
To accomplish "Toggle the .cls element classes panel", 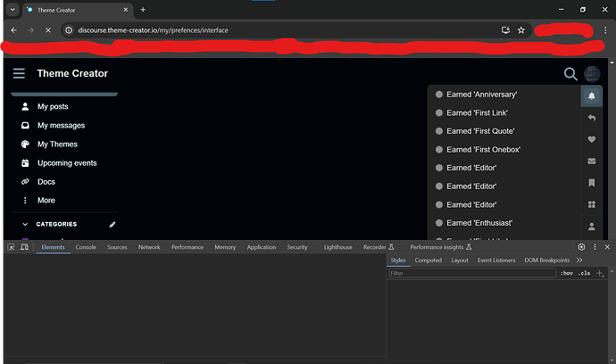I will 584,273.
